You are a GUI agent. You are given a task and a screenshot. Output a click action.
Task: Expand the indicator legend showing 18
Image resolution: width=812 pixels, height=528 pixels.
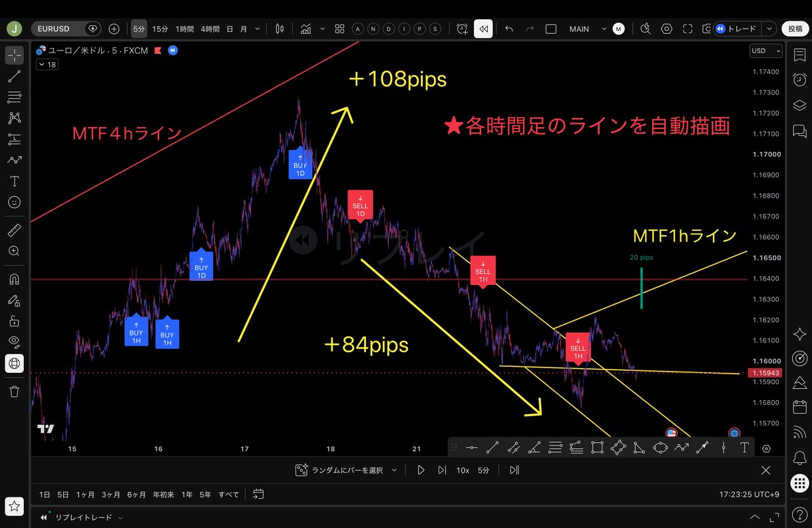pyautogui.click(x=47, y=65)
